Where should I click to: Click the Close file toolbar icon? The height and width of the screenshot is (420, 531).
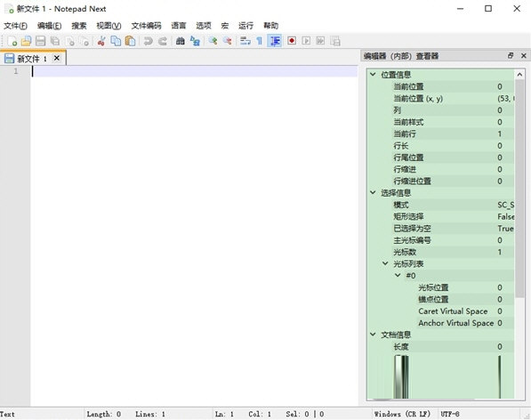(x=69, y=41)
